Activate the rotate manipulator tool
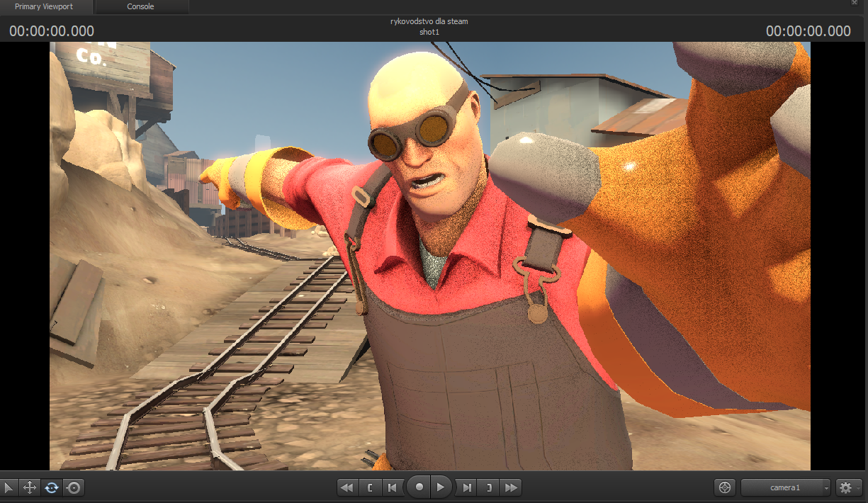This screenshot has width=868, height=503. (52, 487)
